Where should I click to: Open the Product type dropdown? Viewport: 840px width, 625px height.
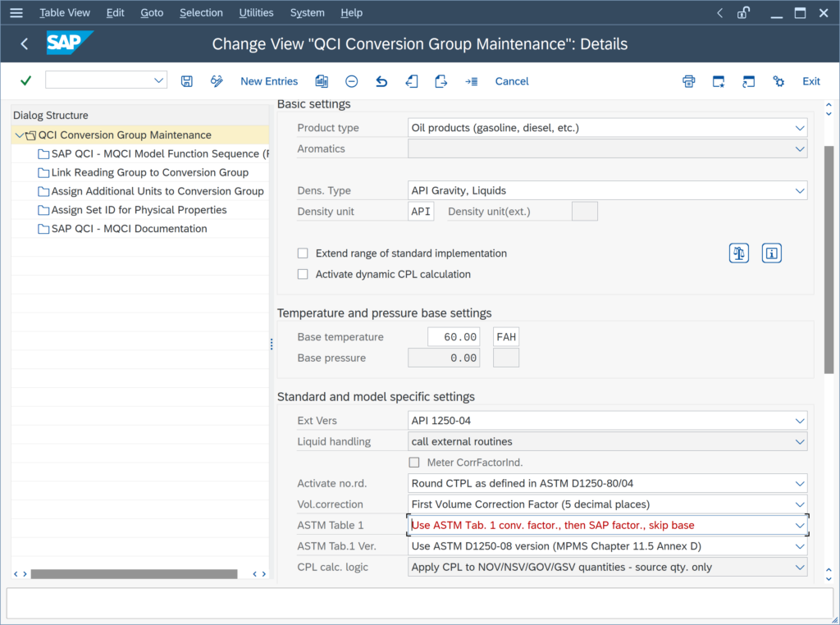tap(800, 128)
